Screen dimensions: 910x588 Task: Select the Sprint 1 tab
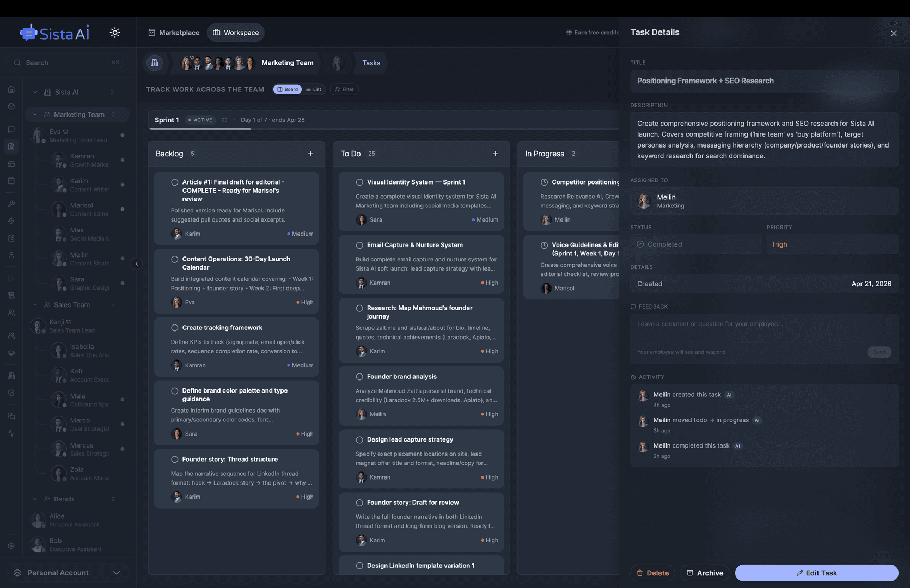click(x=167, y=120)
